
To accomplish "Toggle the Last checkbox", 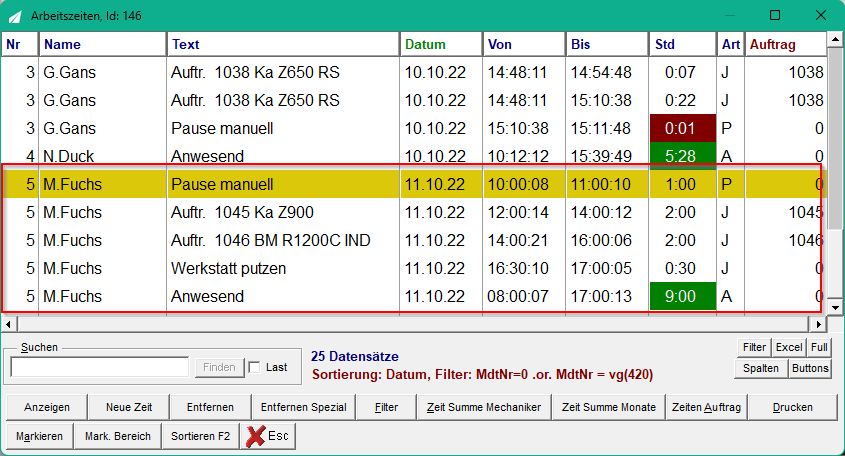I will 255,368.
